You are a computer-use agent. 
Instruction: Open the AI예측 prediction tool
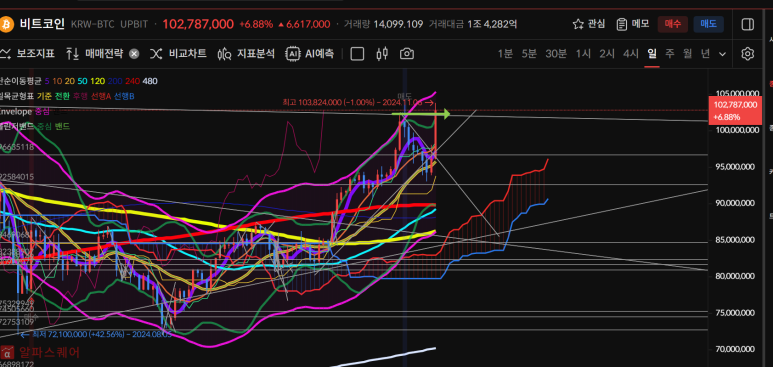click(x=310, y=54)
